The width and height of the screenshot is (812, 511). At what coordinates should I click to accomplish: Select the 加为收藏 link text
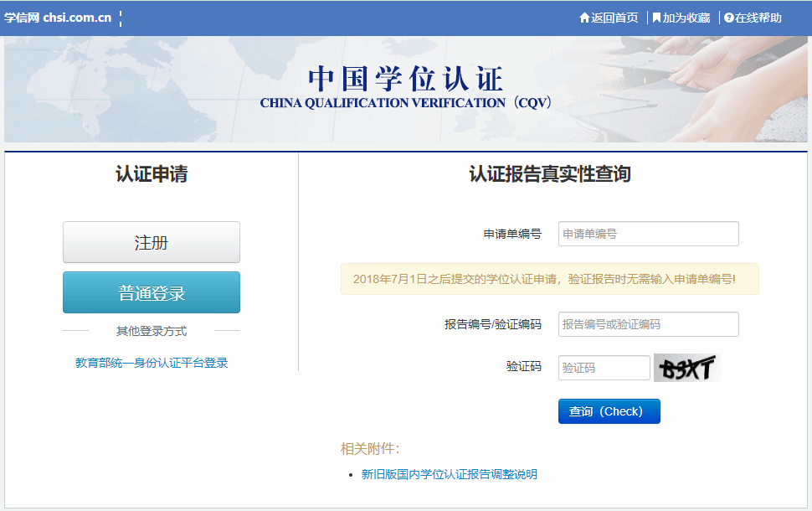click(x=686, y=18)
